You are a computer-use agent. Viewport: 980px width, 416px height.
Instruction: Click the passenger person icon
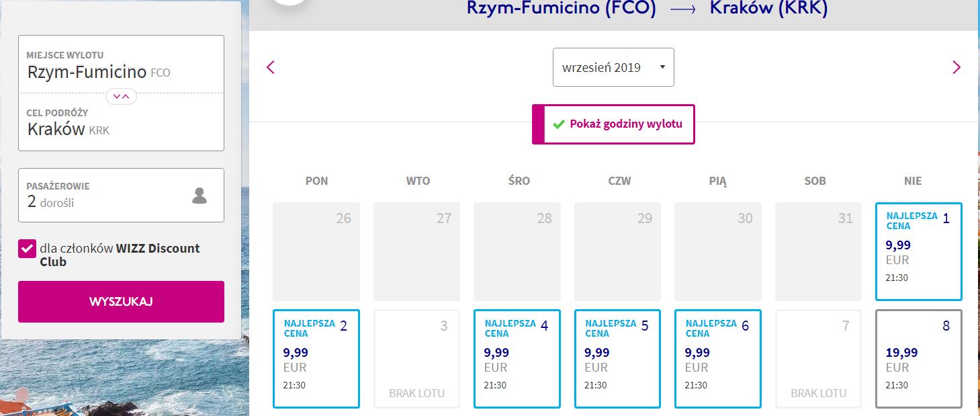tap(199, 196)
